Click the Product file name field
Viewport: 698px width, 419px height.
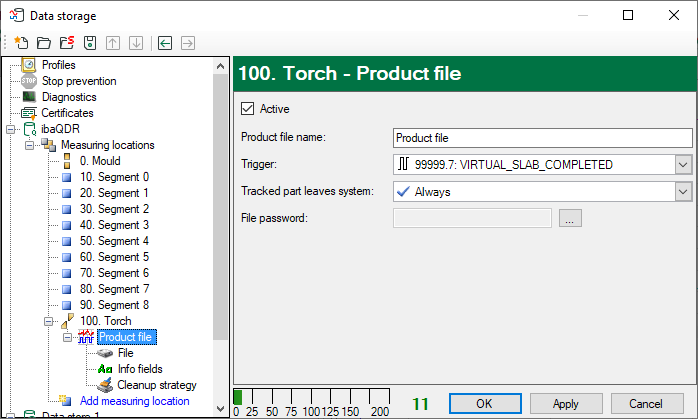(543, 138)
